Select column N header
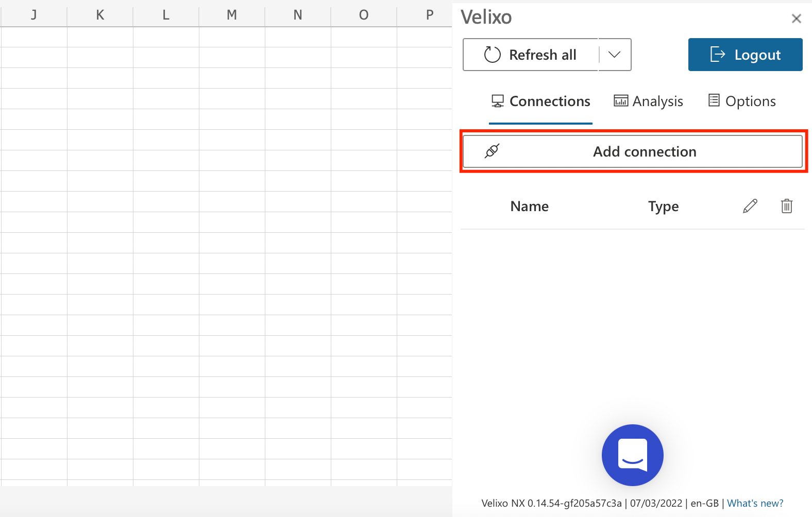Screen dimensions: 812x517 tap(298, 14)
